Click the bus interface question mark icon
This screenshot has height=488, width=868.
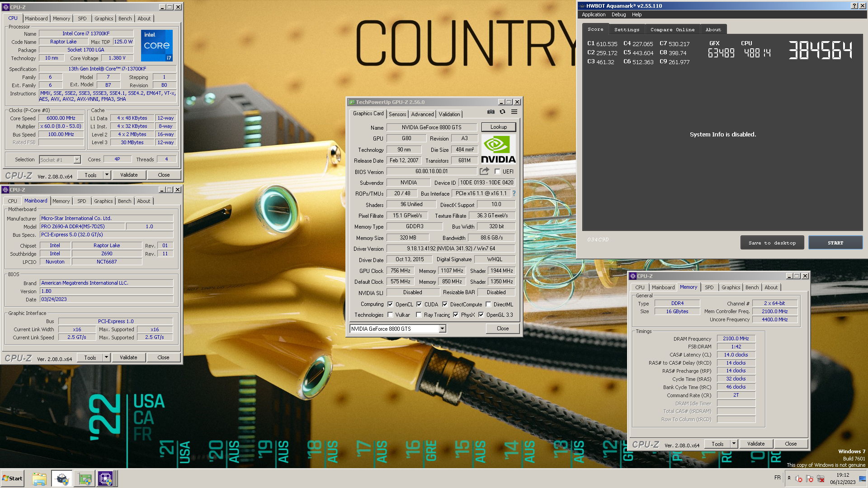[514, 193]
